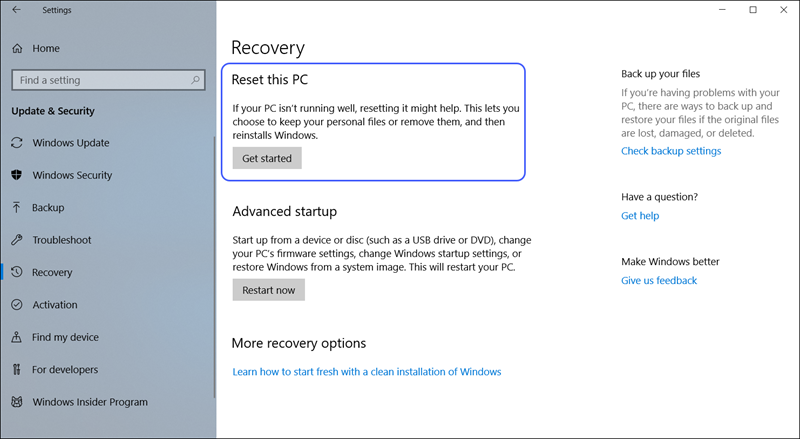Image resolution: width=800 pixels, height=439 pixels.
Task: Open the Give us feedback link
Action: [x=659, y=281]
